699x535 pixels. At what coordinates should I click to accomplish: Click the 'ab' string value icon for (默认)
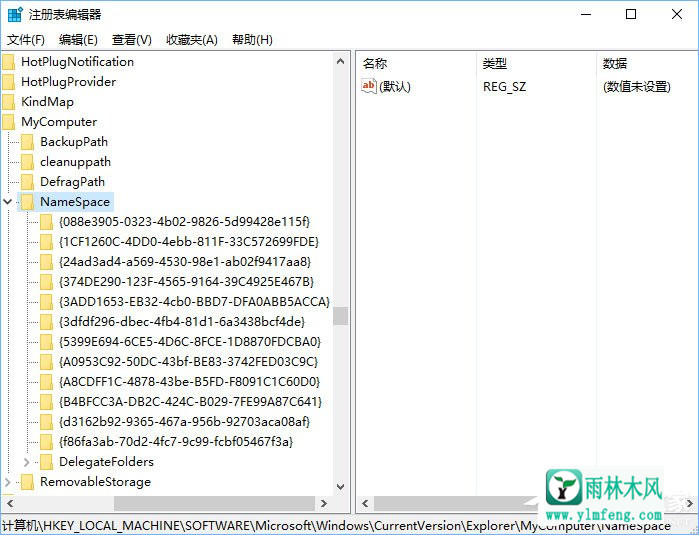[369, 87]
